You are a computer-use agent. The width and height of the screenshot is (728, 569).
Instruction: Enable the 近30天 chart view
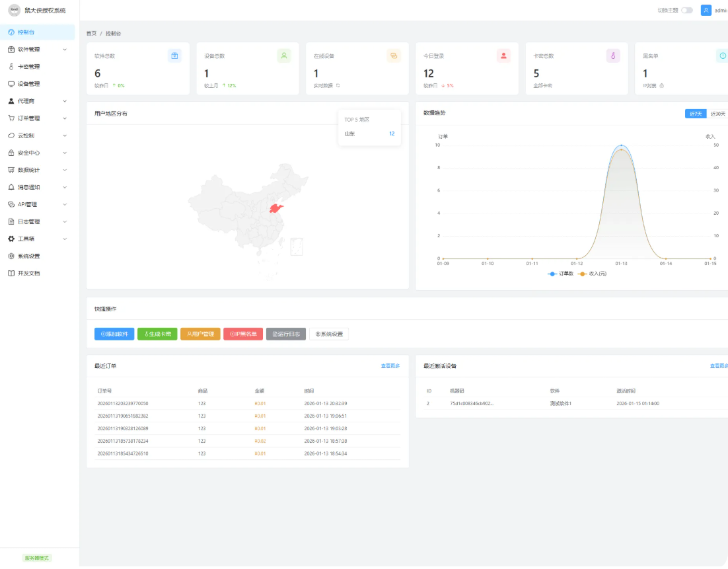718,113
